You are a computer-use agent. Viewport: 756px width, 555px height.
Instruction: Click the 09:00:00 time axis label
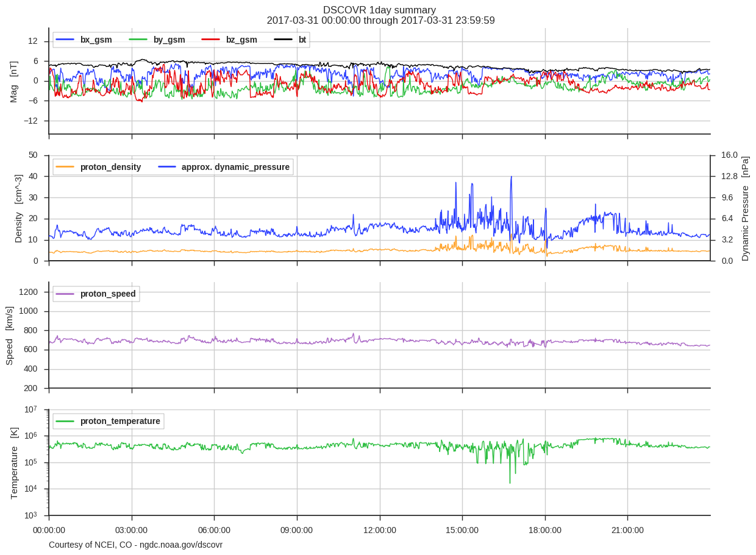click(297, 530)
